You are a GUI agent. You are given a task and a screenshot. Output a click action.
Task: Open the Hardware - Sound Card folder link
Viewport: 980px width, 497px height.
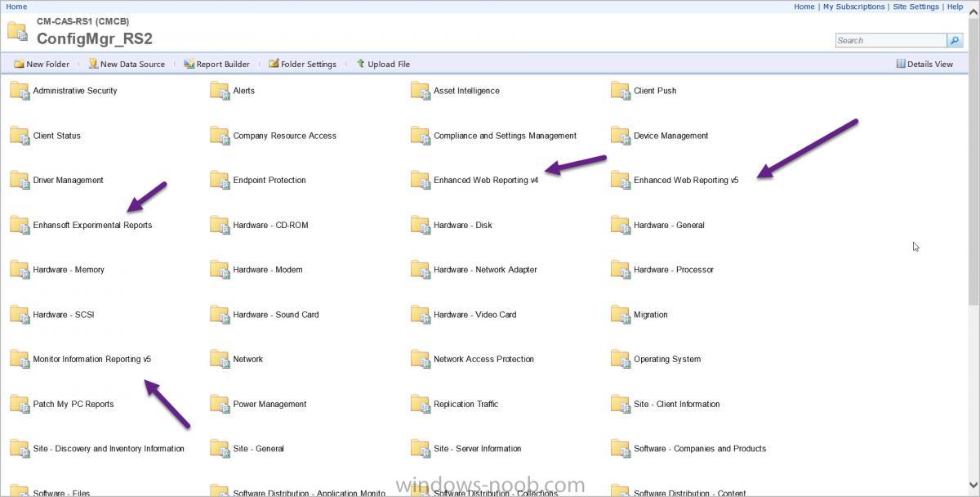(x=276, y=315)
